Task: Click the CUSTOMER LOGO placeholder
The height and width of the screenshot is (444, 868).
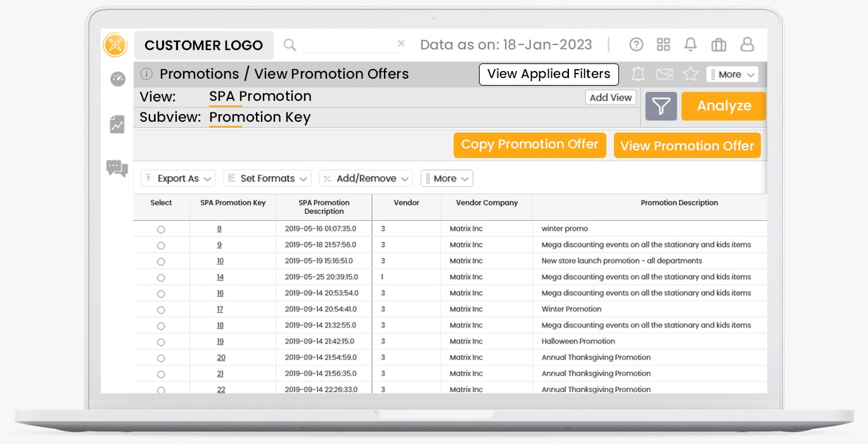Action: point(204,45)
